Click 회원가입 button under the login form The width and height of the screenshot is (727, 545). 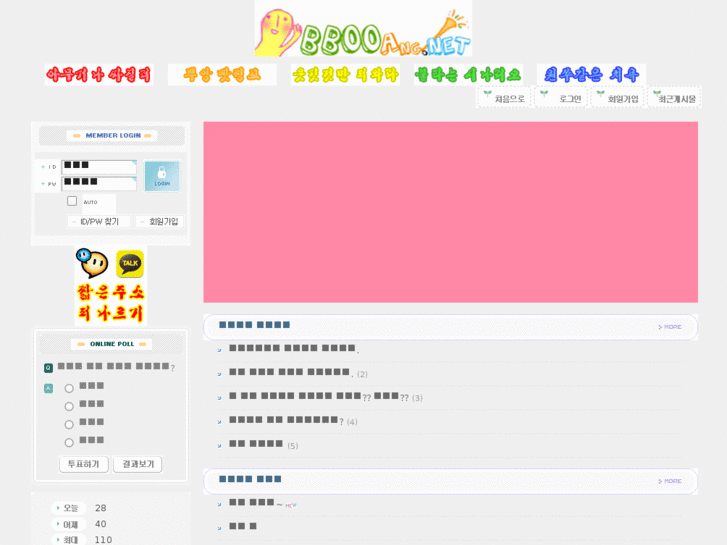[159, 222]
